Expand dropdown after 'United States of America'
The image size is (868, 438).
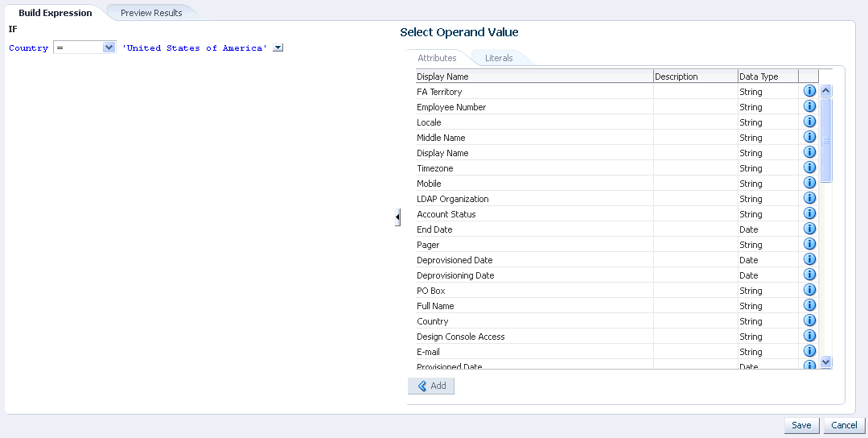click(x=278, y=48)
